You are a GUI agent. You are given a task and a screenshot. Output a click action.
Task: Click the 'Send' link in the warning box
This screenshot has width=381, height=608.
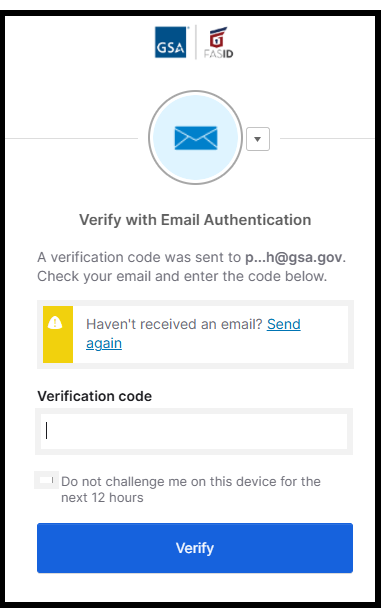tap(284, 324)
